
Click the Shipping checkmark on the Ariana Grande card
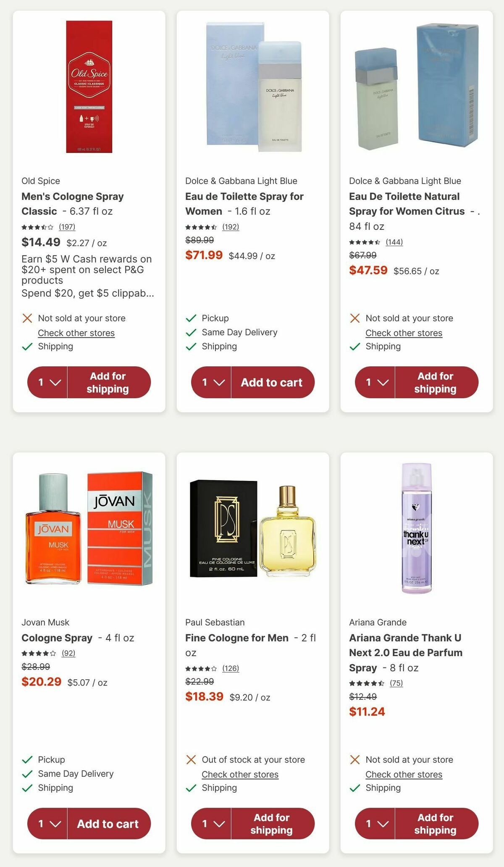354,788
